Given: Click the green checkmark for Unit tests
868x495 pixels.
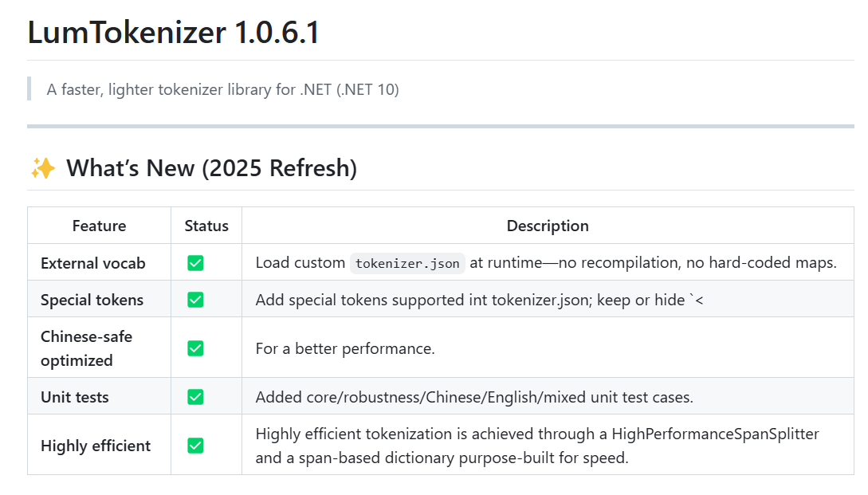Looking at the screenshot, I should [195, 397].
